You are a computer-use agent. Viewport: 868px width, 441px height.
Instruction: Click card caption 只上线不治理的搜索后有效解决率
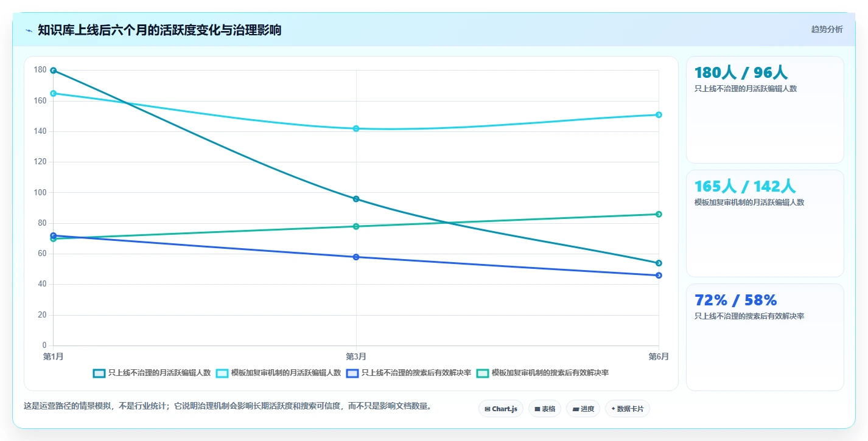pos(749,316)
